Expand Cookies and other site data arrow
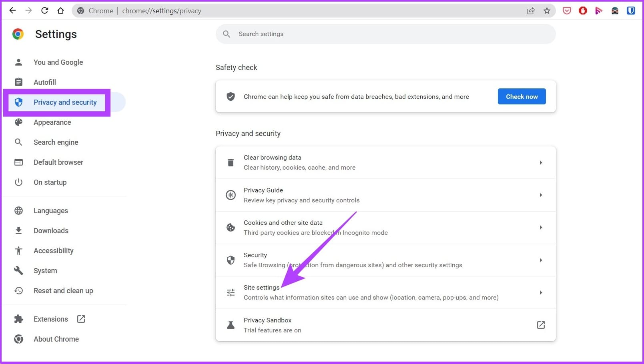Screen dimensions: 644x364 tap(541, 228)
